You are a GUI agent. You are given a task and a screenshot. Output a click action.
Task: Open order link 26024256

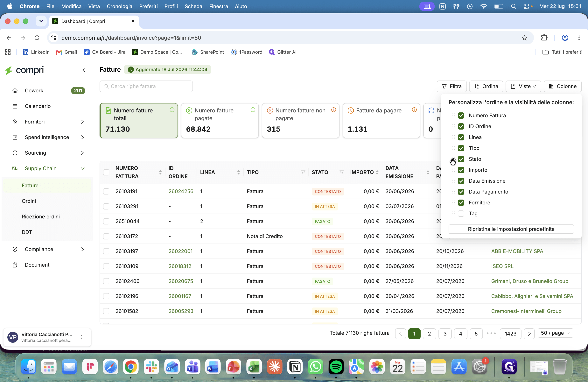[x=181, y=191]
